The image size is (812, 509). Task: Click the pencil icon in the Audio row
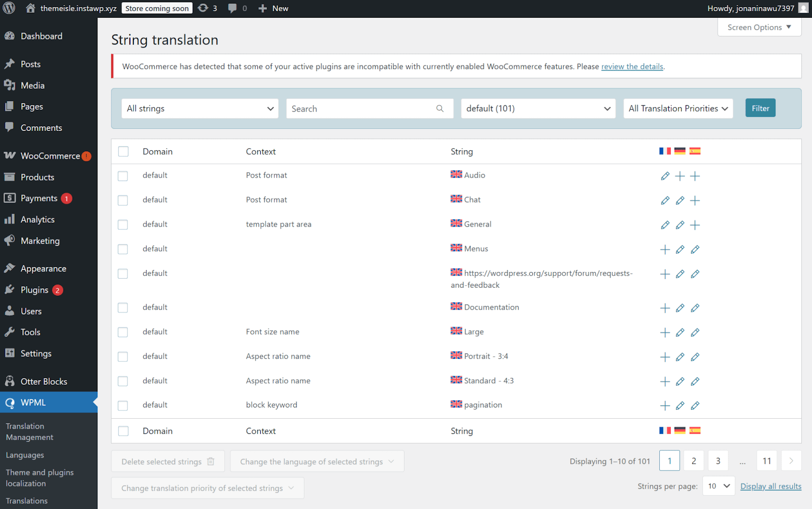pos(665,176)
